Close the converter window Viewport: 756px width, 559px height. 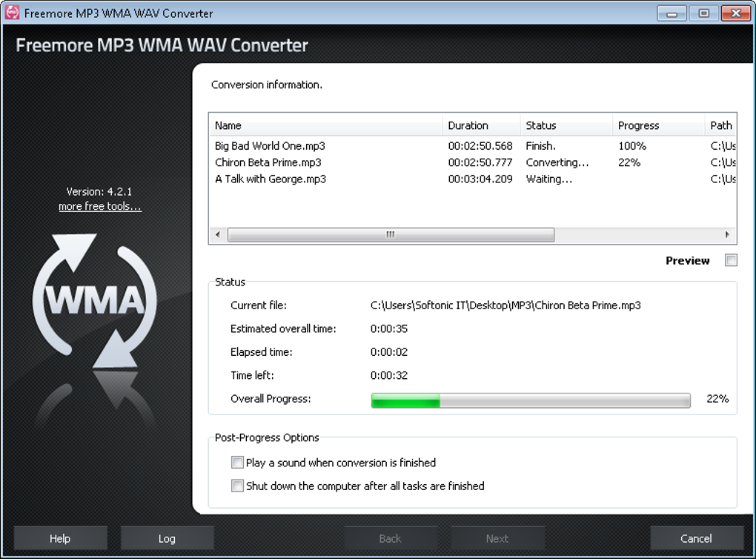click(x=736, y=13)
